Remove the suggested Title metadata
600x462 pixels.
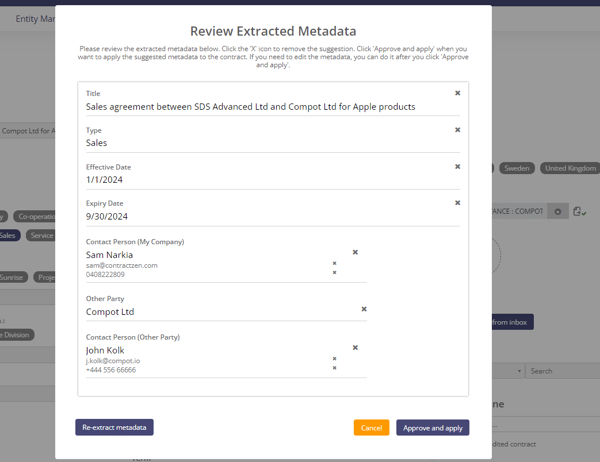point(457,93)
